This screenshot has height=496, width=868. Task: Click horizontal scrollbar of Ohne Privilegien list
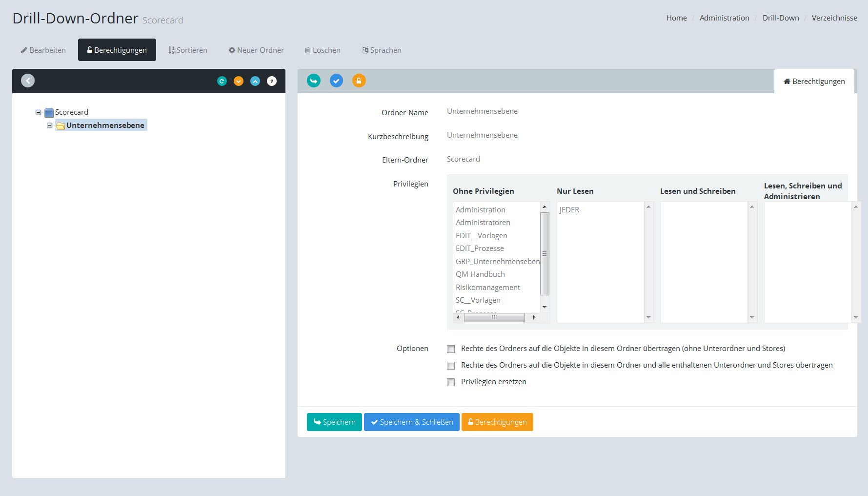coord(494,317)
